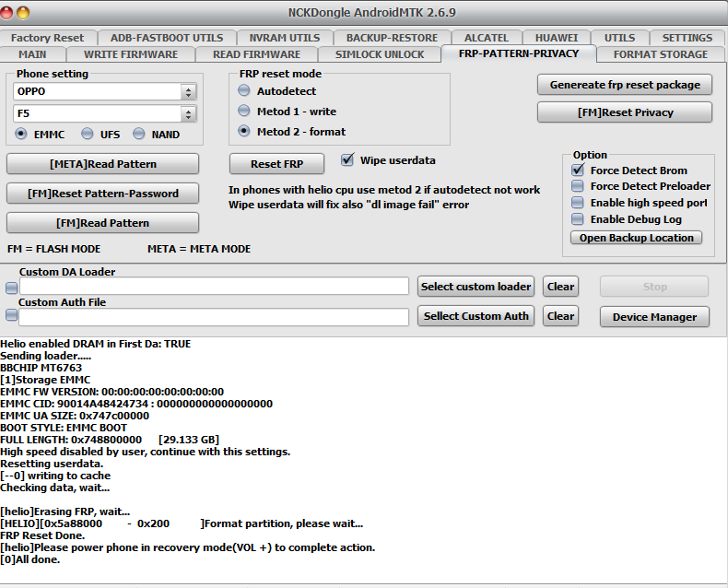
Task: Click log line 'Sending loader.....'
Action: 46,356
